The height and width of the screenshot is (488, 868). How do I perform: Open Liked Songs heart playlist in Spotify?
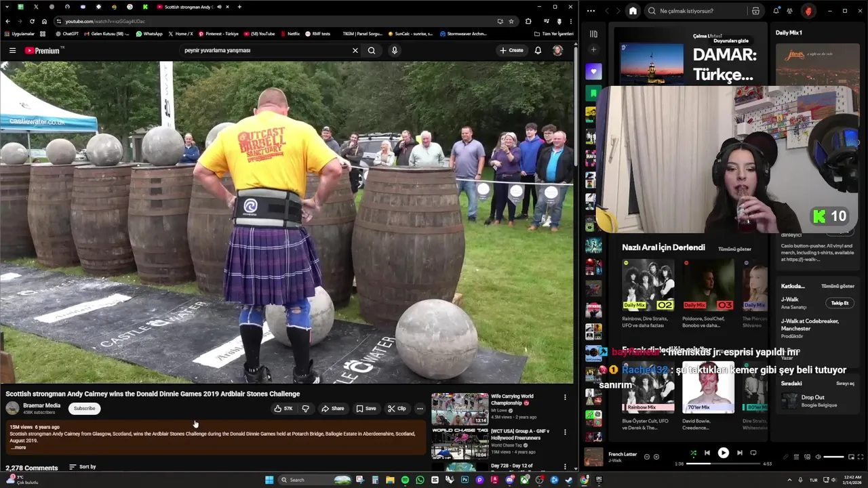click(593, 71)
